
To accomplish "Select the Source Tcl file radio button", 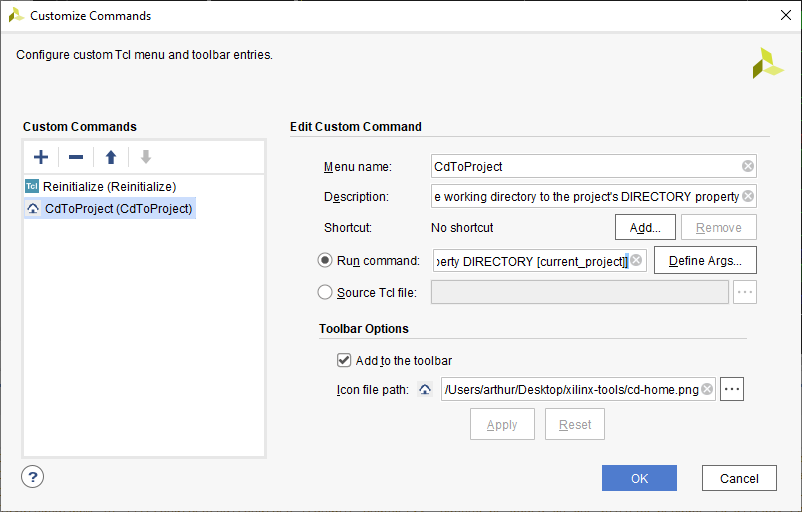I will [325, 292].
